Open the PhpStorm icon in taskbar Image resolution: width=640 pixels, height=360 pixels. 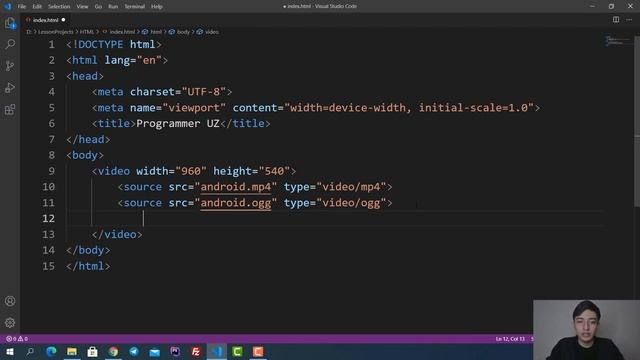175,351
